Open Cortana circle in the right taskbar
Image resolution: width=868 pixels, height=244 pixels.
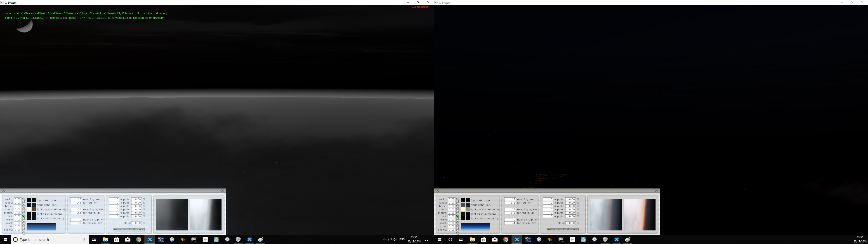pos(450,240)
